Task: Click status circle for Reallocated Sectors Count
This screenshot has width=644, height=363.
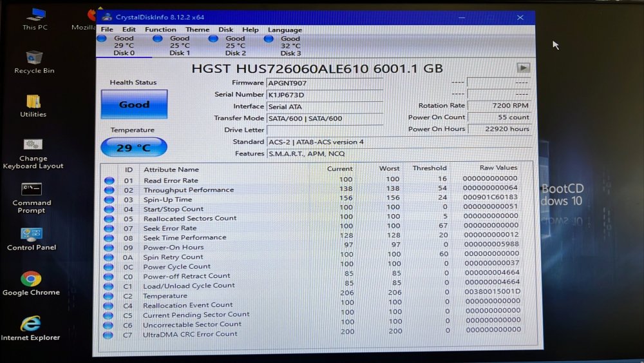Action: point(109,219)
